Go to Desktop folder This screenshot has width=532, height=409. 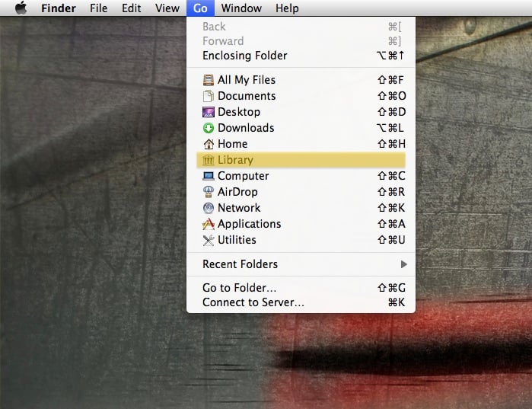tap(301, 112)
